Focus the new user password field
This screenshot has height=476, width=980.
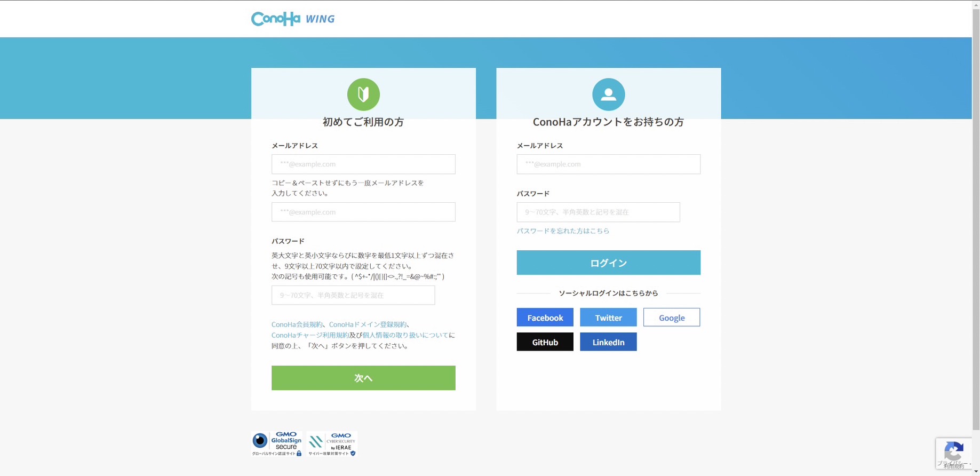(353, 295)
